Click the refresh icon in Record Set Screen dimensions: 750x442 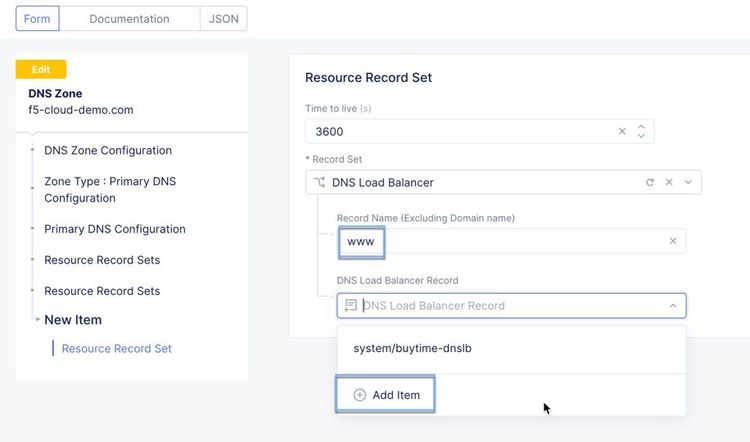[x=650, y=182]
